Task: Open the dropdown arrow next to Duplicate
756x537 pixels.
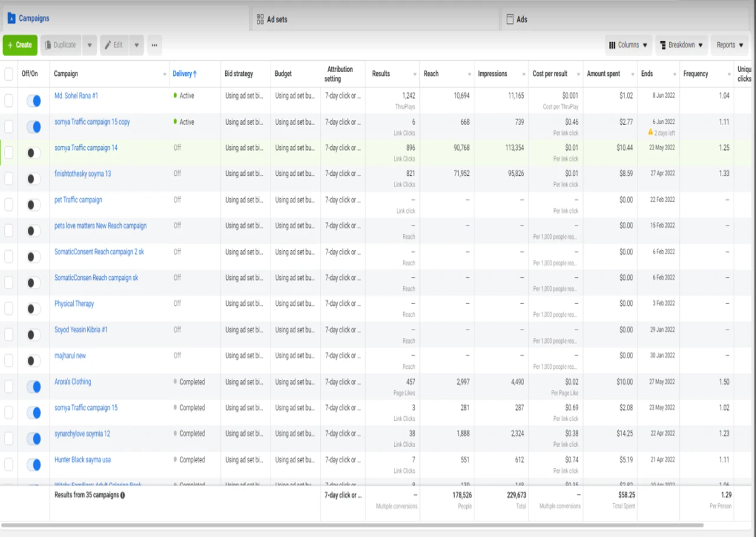Action: (89, 45)
